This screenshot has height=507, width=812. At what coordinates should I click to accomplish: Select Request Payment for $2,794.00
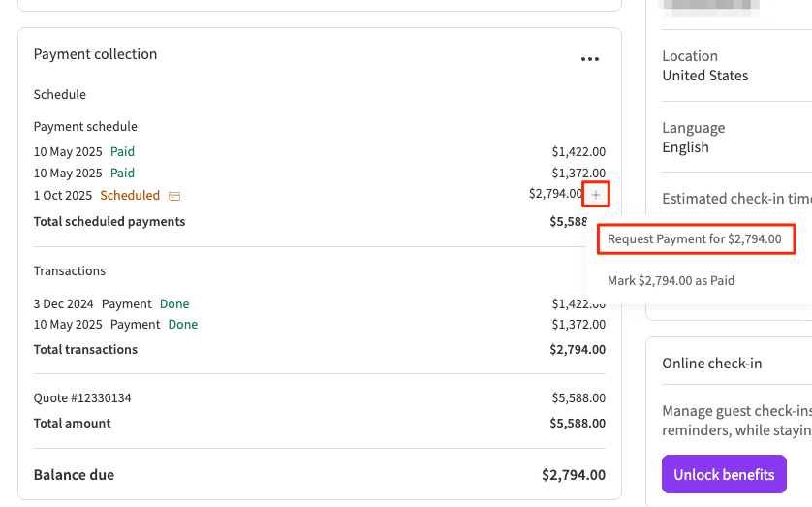click(694, 239)
